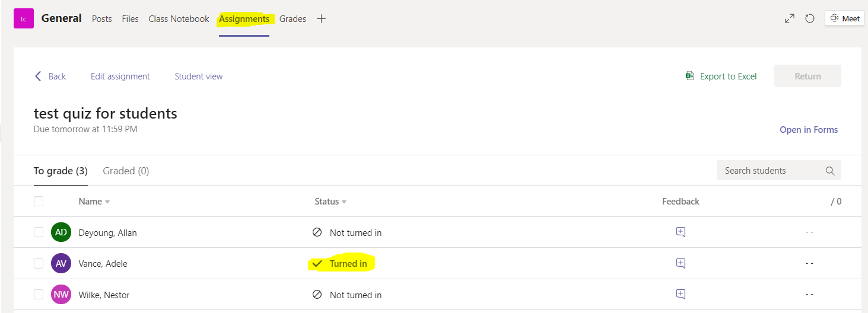
Task: Tick the select-all students checkbox
Action: pyautogui.click(x=39, y=201)
